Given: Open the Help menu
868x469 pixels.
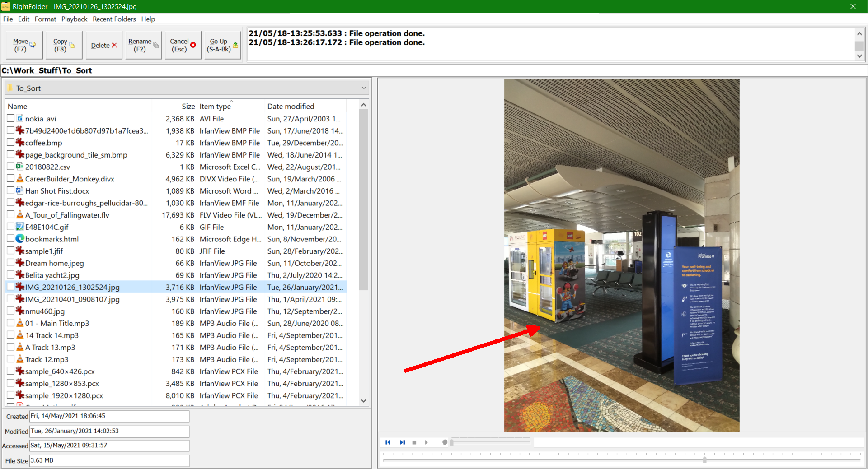Looking at the screenshot, I should (x=148, y=19).
